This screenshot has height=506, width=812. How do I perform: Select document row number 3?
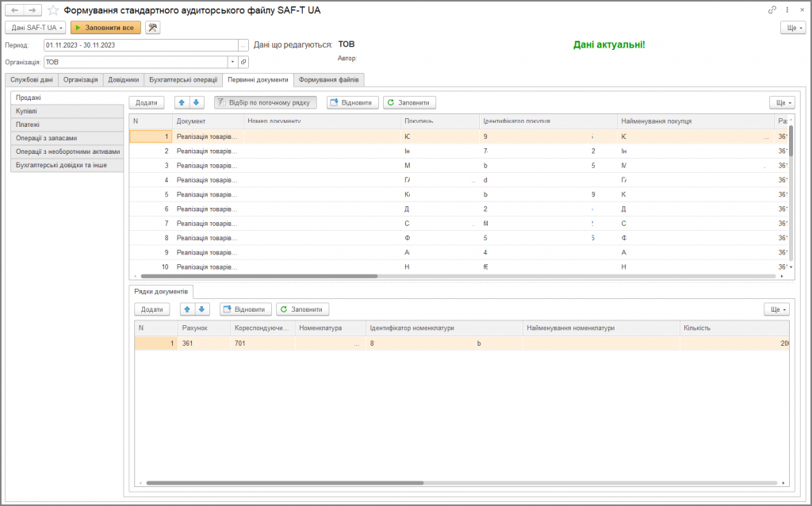[x=459, y=166]
